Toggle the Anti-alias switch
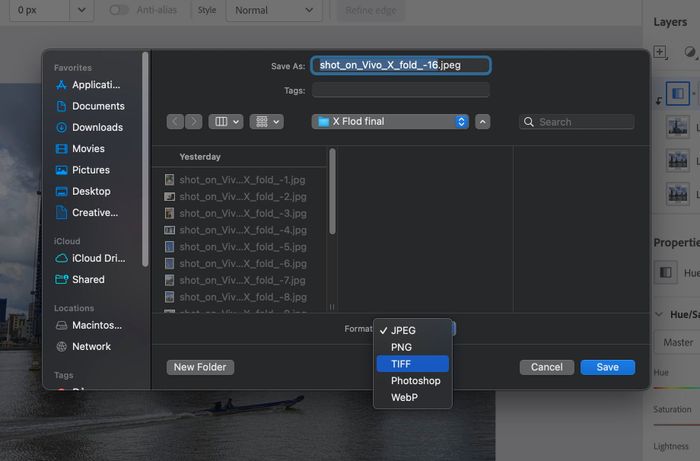The height and width of the screenshot is (461, 700). coord(119,10)
